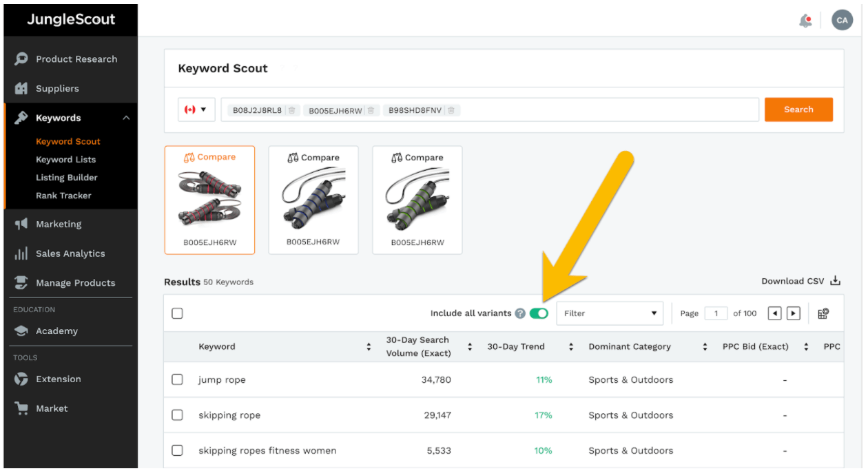Sort by 30-Day Trend arrows
The height and width of the screenshot is (471, 868).
point(571,347)
